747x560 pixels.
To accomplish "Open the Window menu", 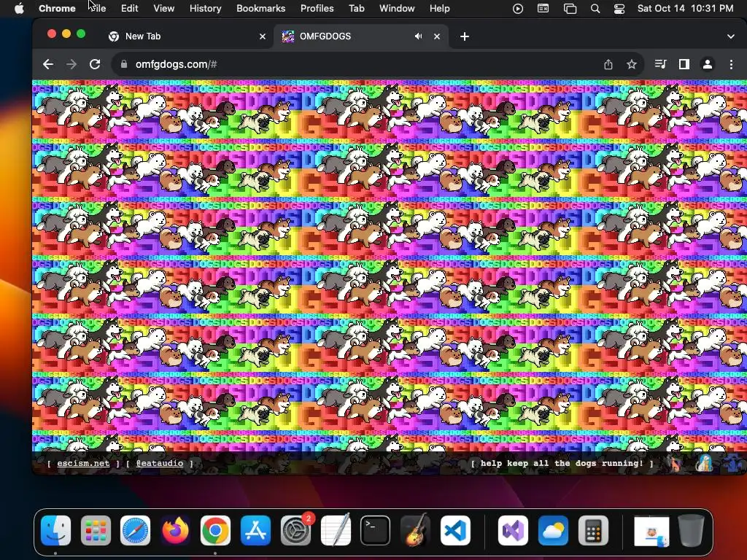I will click(397, 8).
